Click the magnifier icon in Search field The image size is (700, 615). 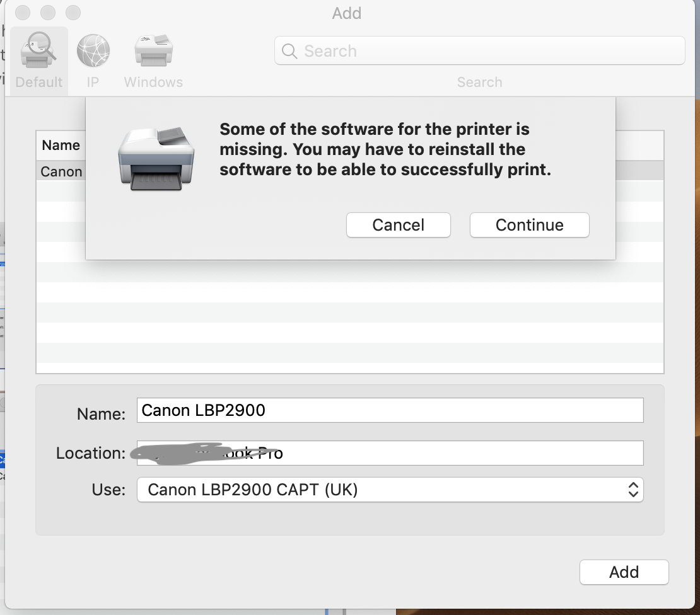coord(289,51)
